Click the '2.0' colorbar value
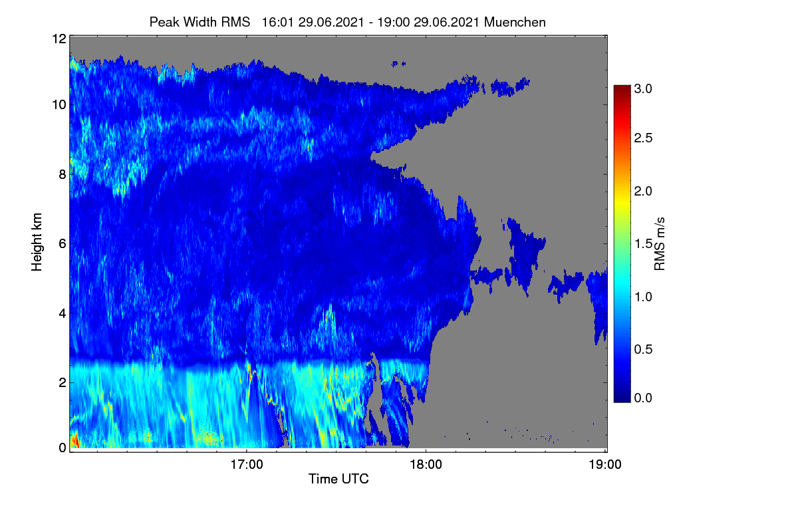 [x=644, y=191]
